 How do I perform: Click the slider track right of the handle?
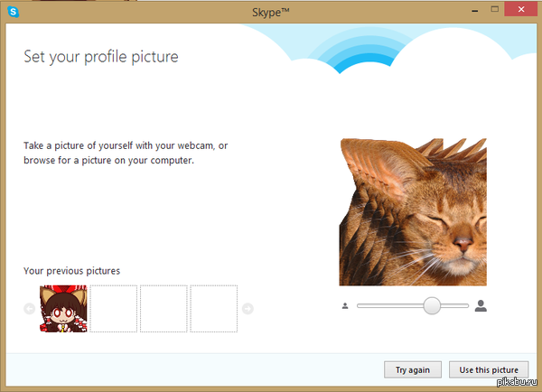click(456, 306)
